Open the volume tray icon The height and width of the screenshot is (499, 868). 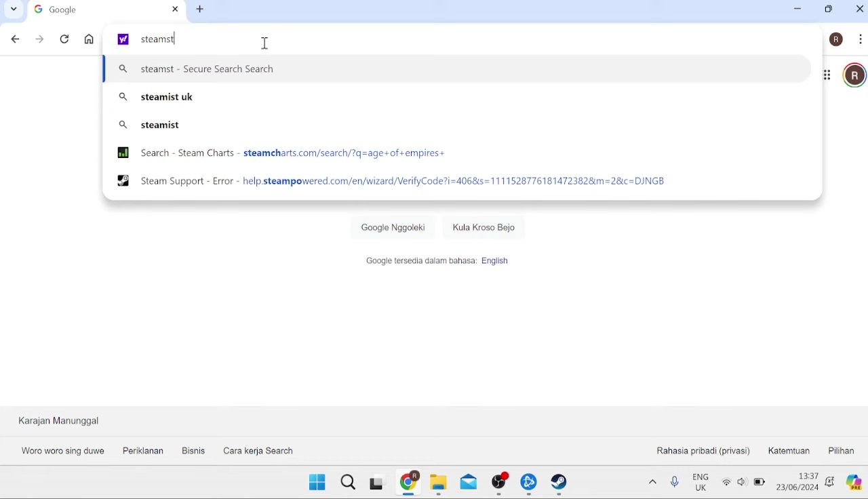coord(742,482)
